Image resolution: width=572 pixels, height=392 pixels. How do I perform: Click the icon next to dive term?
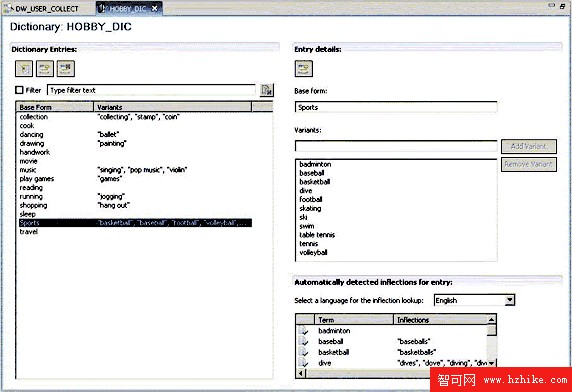[x=304, y=363]
